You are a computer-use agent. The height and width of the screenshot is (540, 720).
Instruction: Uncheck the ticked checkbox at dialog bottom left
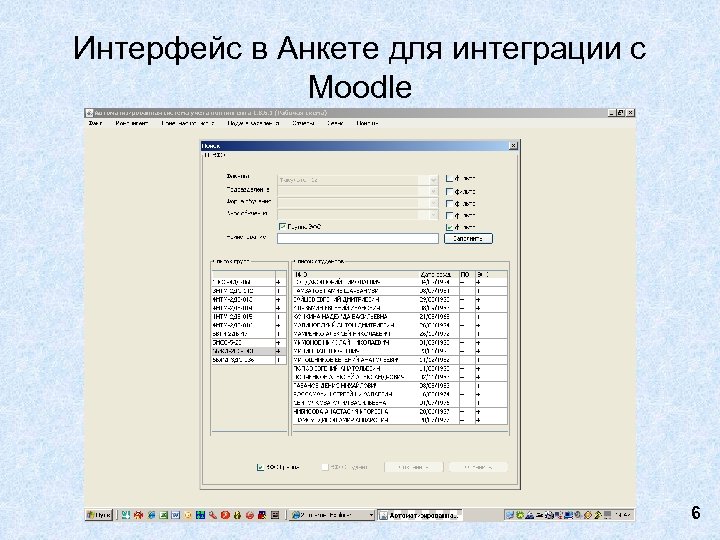click(260, 467)
